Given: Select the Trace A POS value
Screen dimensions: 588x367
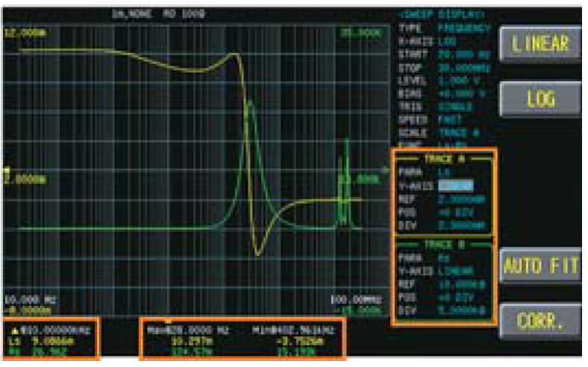Looking at the screenshot, I should click(456, 213).
